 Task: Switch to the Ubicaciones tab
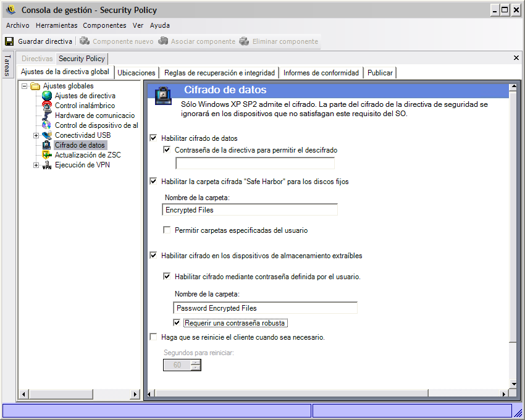pyautogui.click(x=136, y=73)
